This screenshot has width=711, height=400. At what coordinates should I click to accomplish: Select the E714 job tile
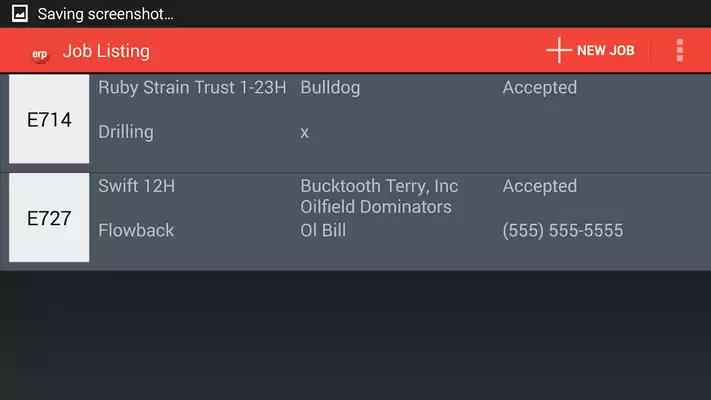(x=49, y=119)
